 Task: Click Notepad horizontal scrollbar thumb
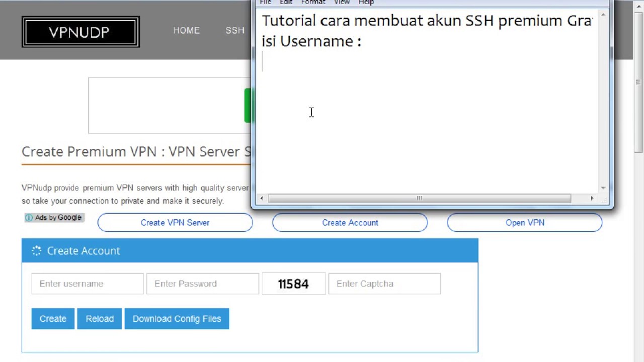tap(419, 198)
